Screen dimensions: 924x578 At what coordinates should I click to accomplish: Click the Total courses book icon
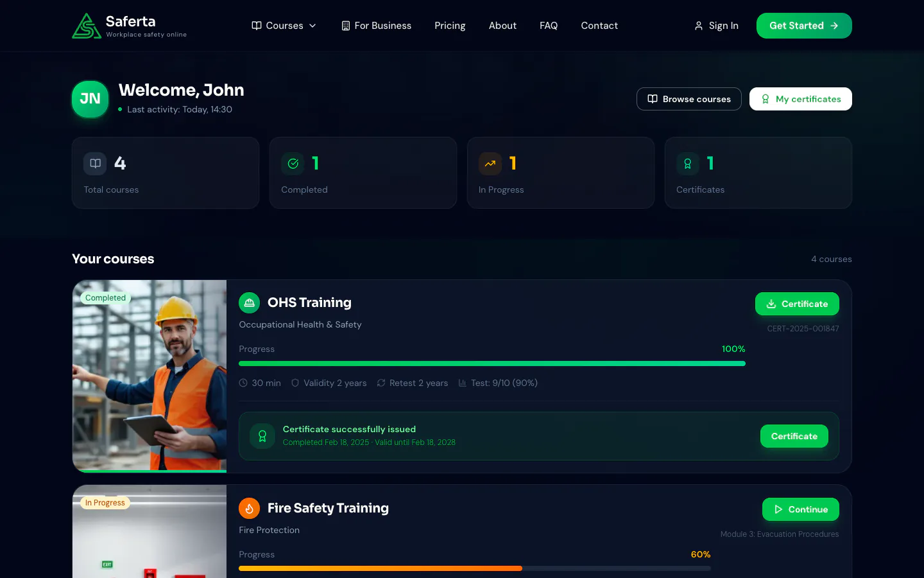pos(95,164)
